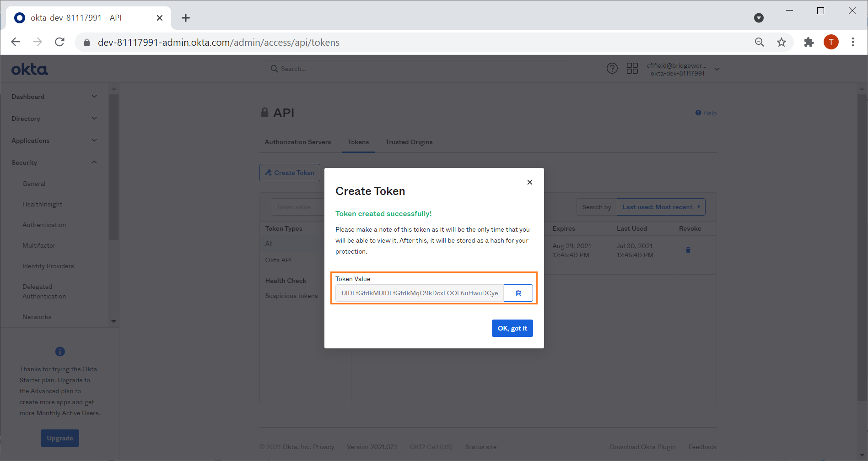Click the sidebar scroll down arrow
868x461 pixels.
[x=113, y=321]
